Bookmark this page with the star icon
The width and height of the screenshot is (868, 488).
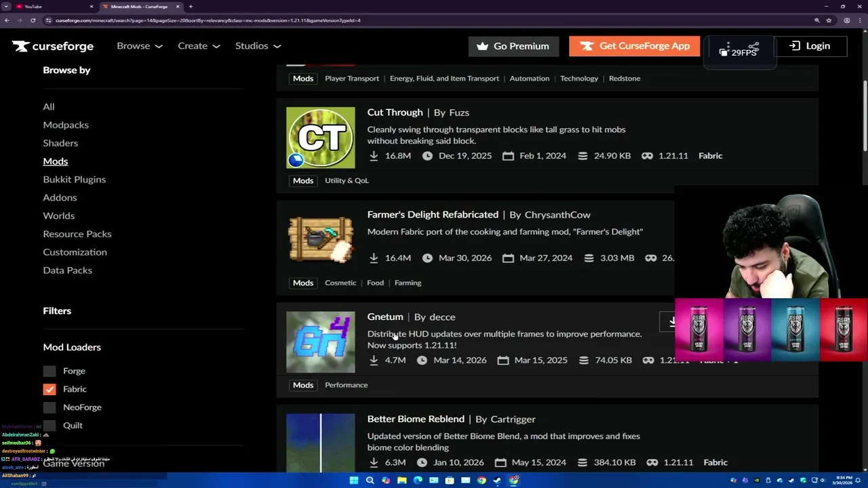829,20
